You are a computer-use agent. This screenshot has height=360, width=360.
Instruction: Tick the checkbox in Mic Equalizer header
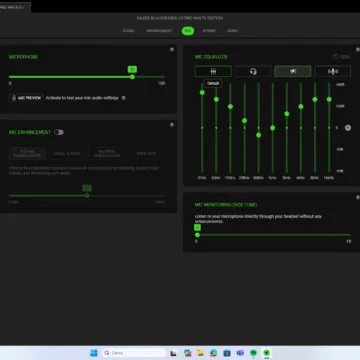(x=336, y=57)
